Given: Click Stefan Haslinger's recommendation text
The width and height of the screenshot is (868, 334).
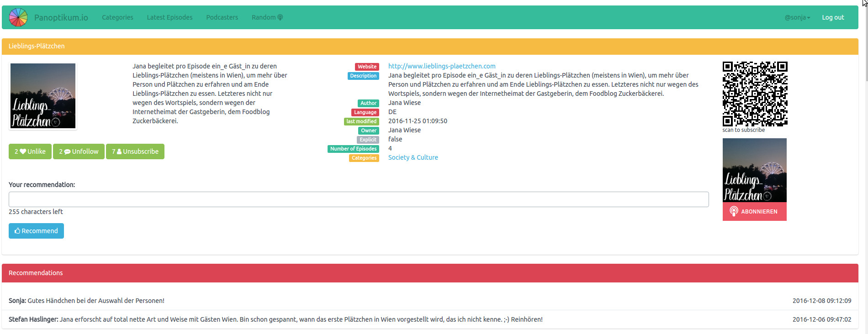Looking at the screenshot, I should (x=301, y=319).
